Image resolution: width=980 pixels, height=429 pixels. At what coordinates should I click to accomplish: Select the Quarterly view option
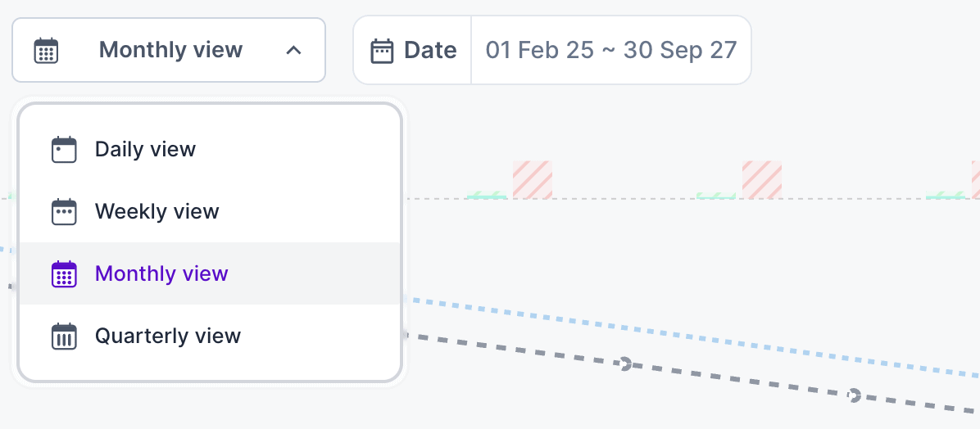click(167, 336)
